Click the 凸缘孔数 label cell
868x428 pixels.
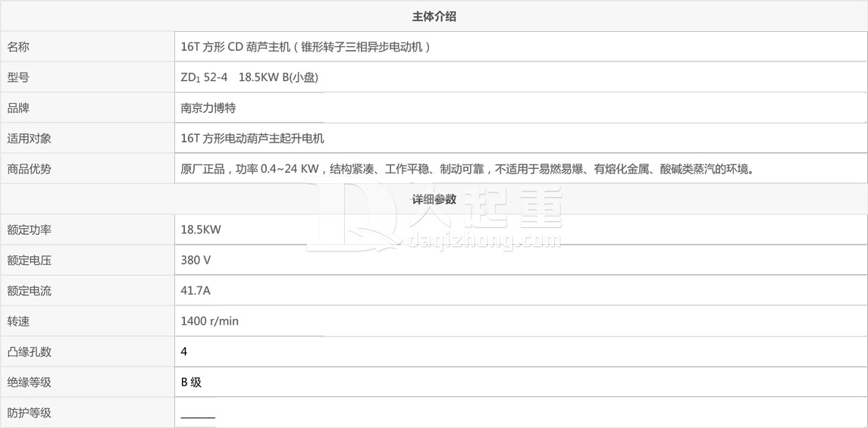click(x=87, y=351)
